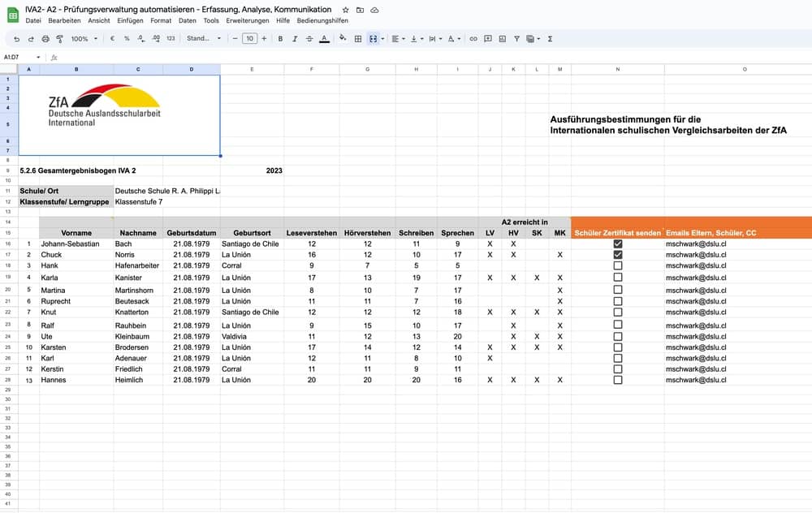
Task: Open the borders tool
Action: pos(358,38)
